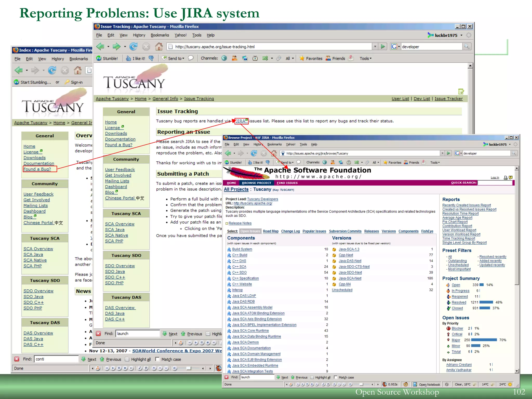Toggle Highlight all in Index Tuscany find bar

click(x=138, y=359)
